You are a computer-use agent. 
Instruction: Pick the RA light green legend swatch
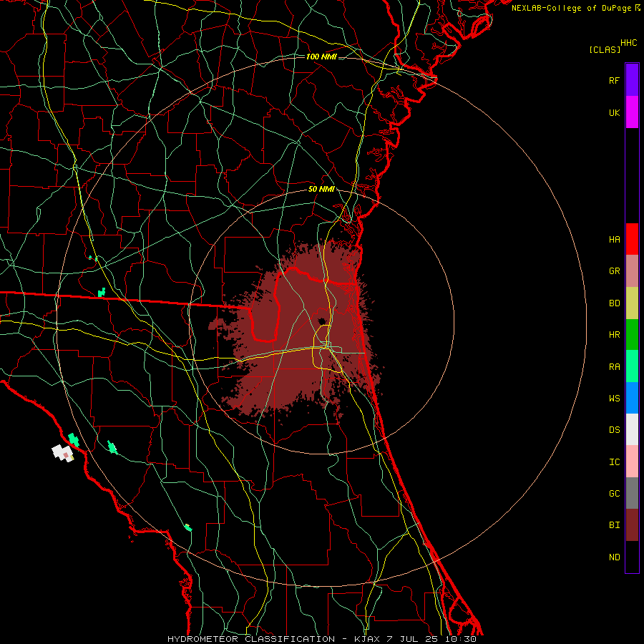pos(632,366)
